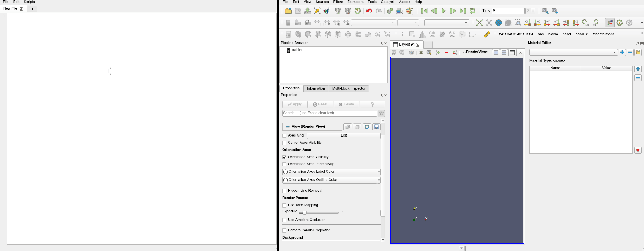Viewport: 644px width, 251px height.
Task: Click the Axes Grid Edit button
Action: click(x=344, y=136)
